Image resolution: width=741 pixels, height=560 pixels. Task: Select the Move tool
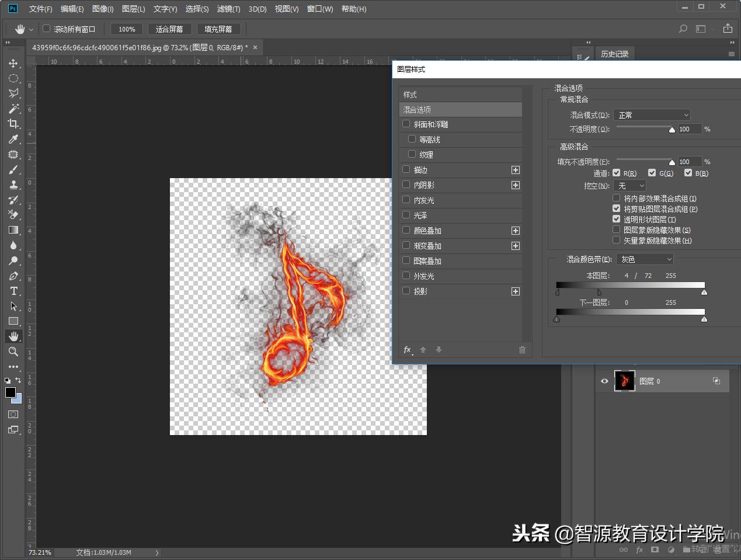[x=13, y=63]
